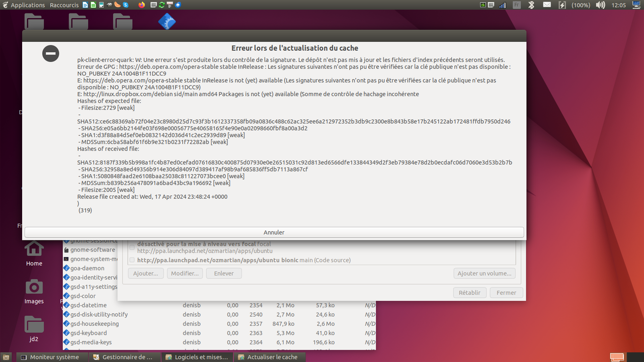Click the Modifier... button in the sources window
The width and height of the screenshot is (644, 362).
click(185, 273)
